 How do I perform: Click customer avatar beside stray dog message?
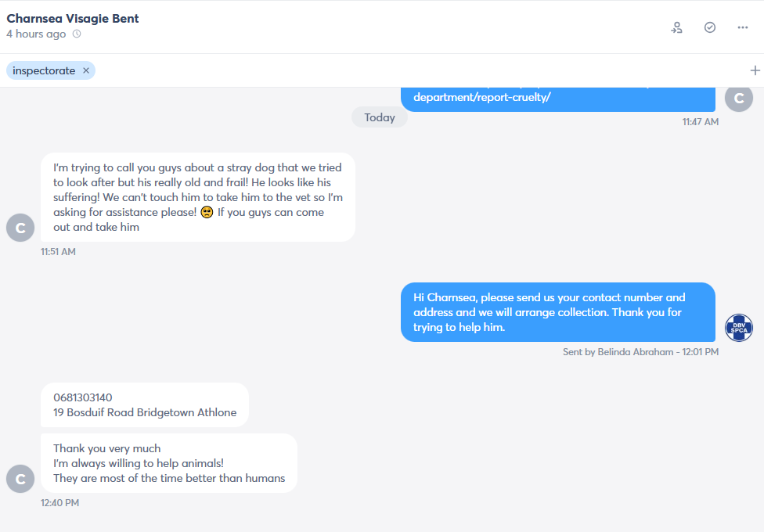click(x=20, y=228)
